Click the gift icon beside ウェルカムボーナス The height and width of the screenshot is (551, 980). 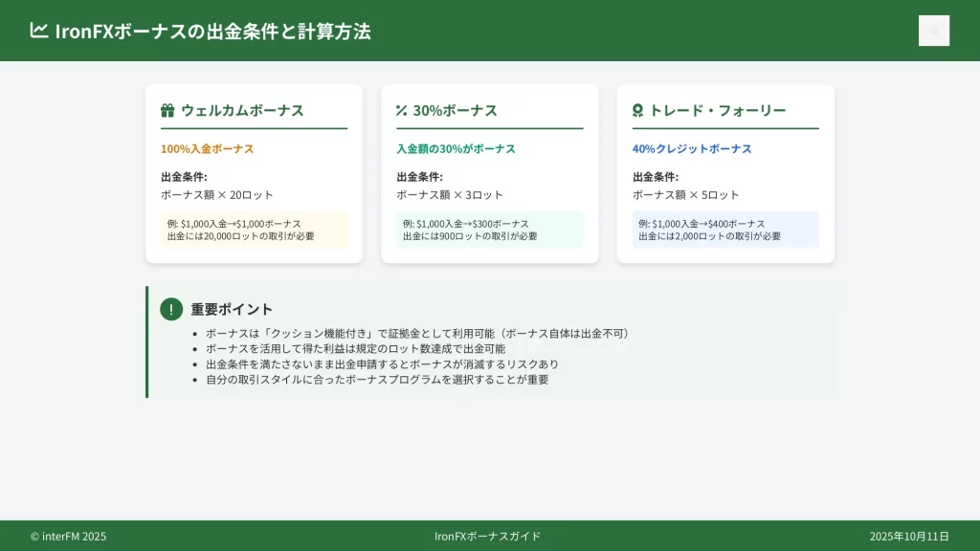[x=167, y=111]
